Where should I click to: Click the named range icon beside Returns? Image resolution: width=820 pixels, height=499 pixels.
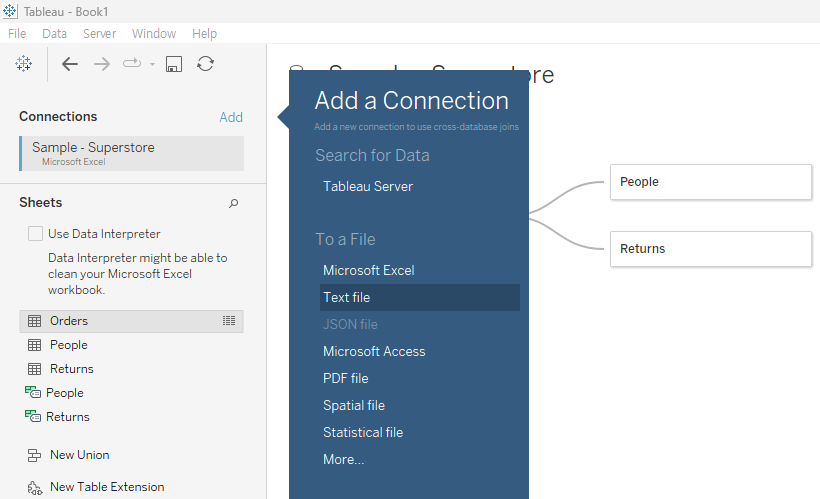(x=32, y=416)
